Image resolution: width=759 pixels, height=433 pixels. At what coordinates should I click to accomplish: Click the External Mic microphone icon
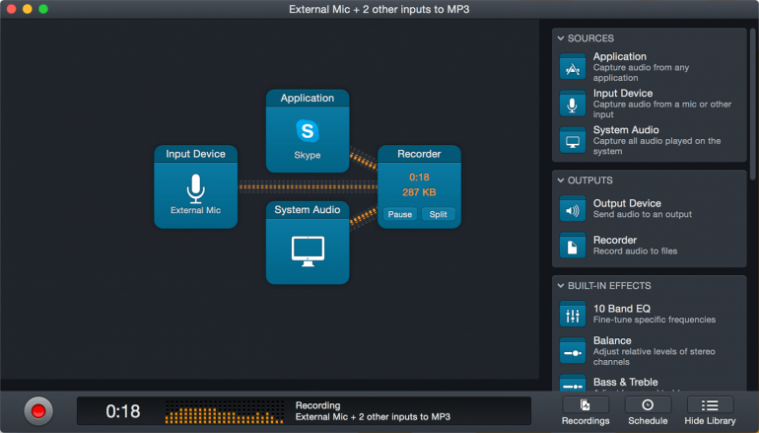(x=196, y=188)
